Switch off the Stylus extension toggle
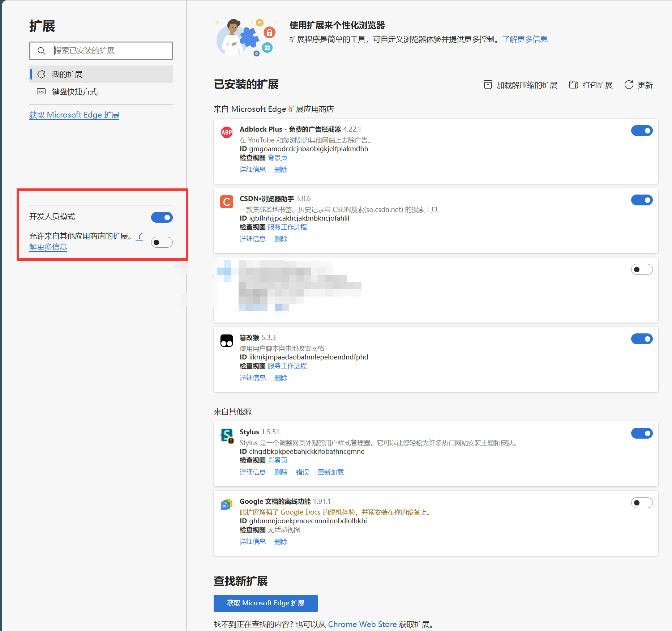Image resolution: width=672 pixels, height=631 pixels. (x=642, y=433)
